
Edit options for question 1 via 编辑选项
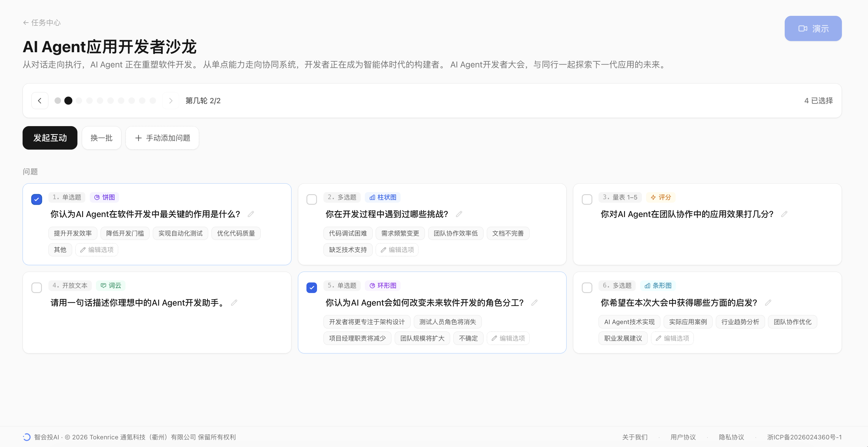click(97, 250)
